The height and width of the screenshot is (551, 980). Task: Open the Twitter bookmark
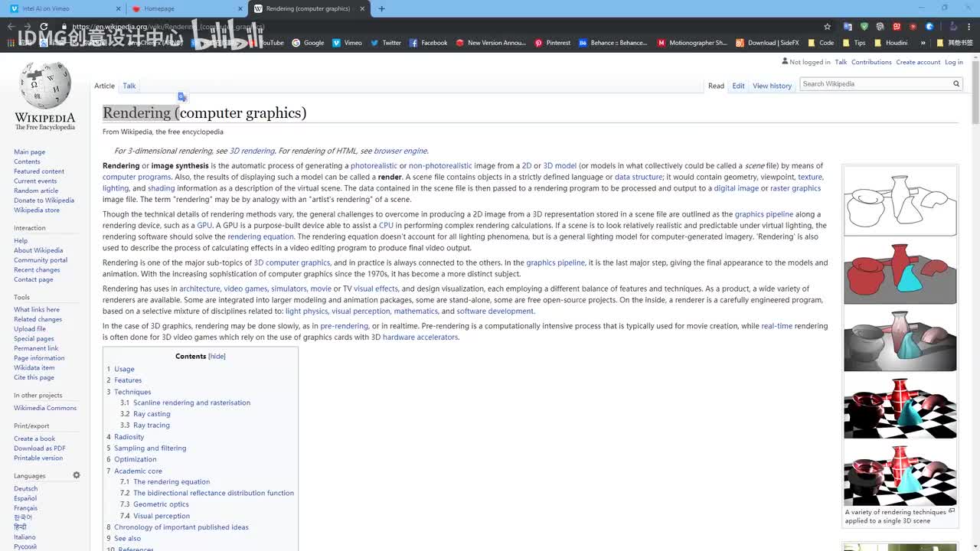pos(386,43)
